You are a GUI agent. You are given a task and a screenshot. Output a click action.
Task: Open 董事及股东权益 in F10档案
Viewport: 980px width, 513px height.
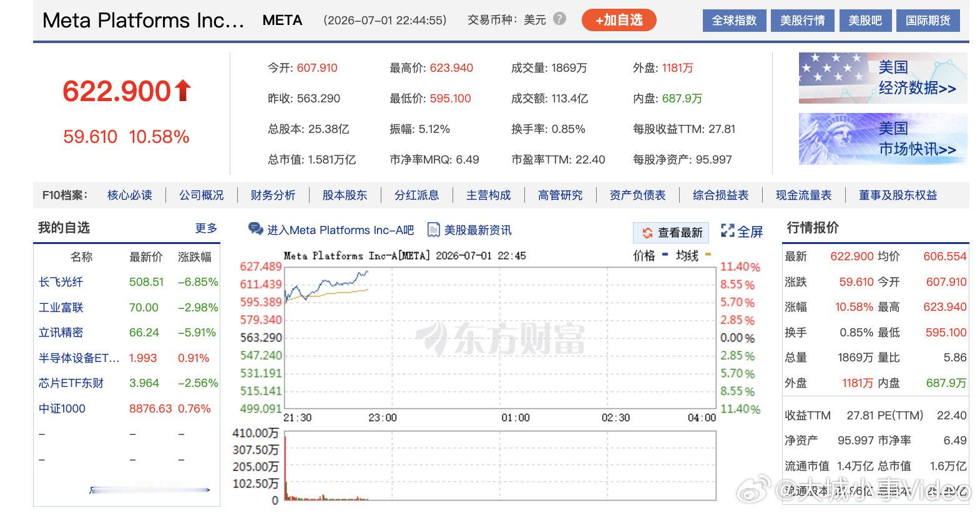(898, 195)
